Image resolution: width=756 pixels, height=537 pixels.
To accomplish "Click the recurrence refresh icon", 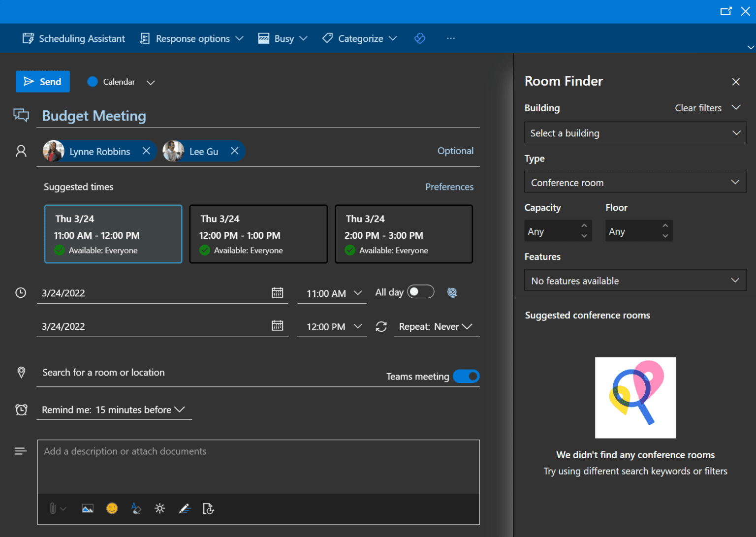I will tap(381, 326).
